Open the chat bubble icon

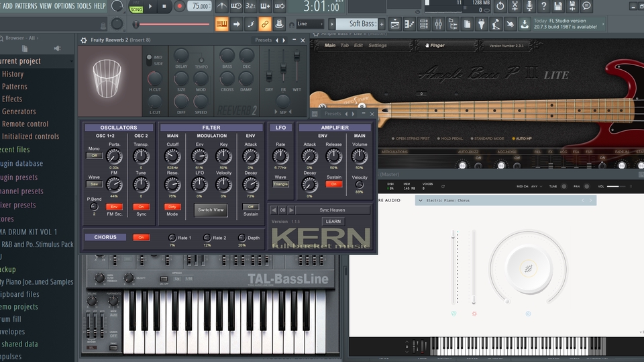586,6
